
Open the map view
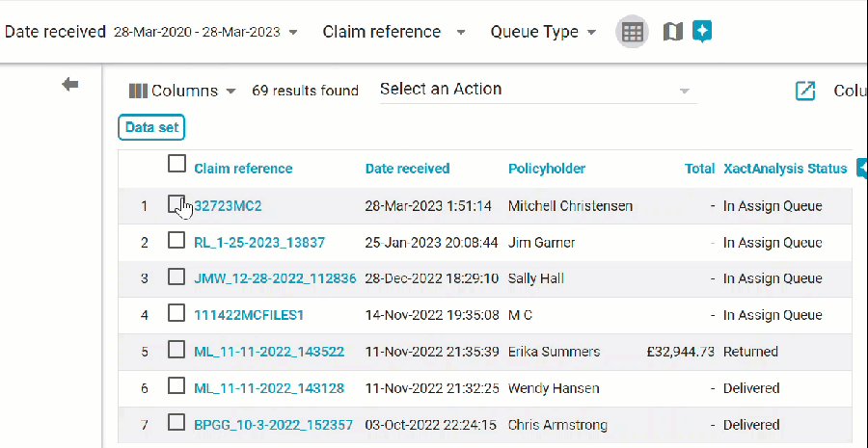tap(673, 32)
